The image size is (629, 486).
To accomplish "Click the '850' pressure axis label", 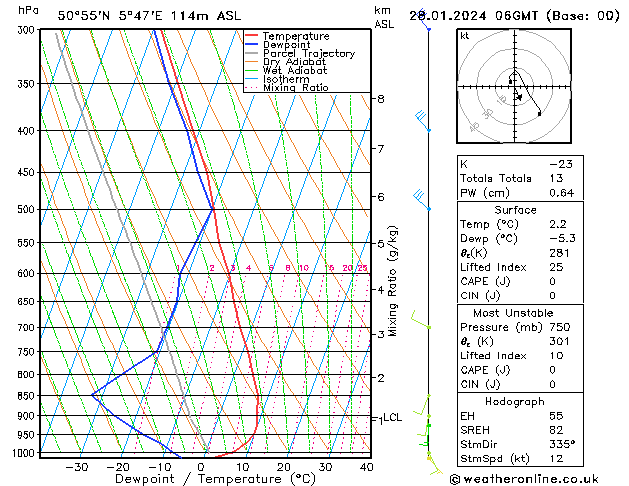I will click(x=28, y=396).
